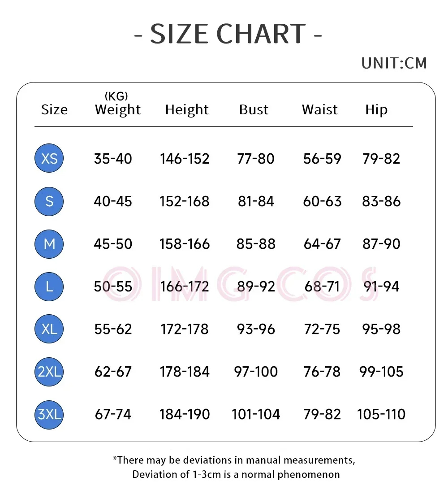Select the 3XL hip value 105-110
Image resolution: width=448 pixels, height=499 pixels.
[381, 414]
